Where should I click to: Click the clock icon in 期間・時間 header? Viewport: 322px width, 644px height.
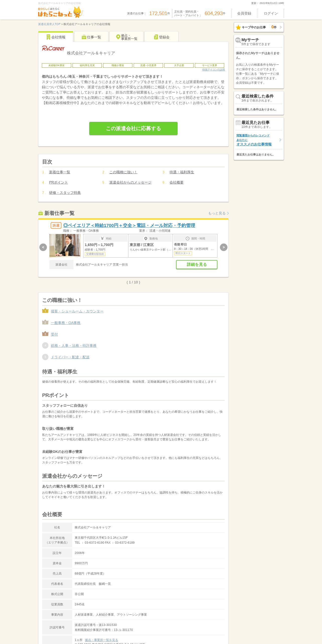click(x=187, y=238)
